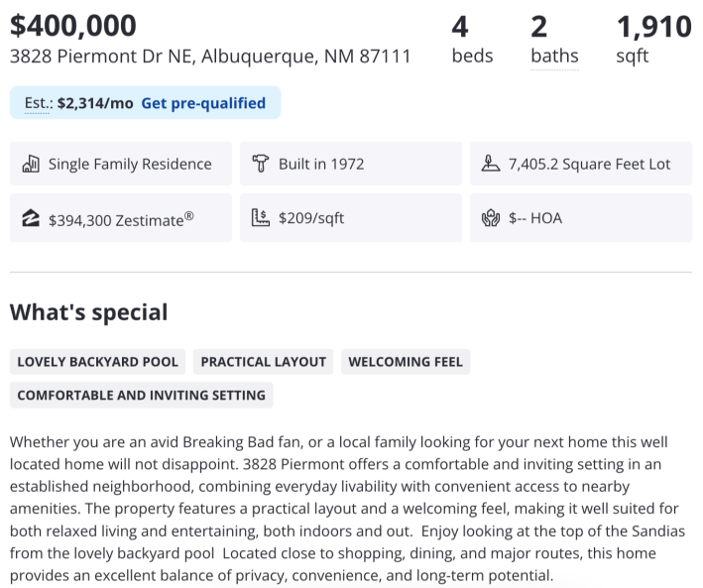The width and height of the screenshot is (703, 588).
Task: Click the hammer icon next to Built in 1972
Action: click(x=261, y=164)
